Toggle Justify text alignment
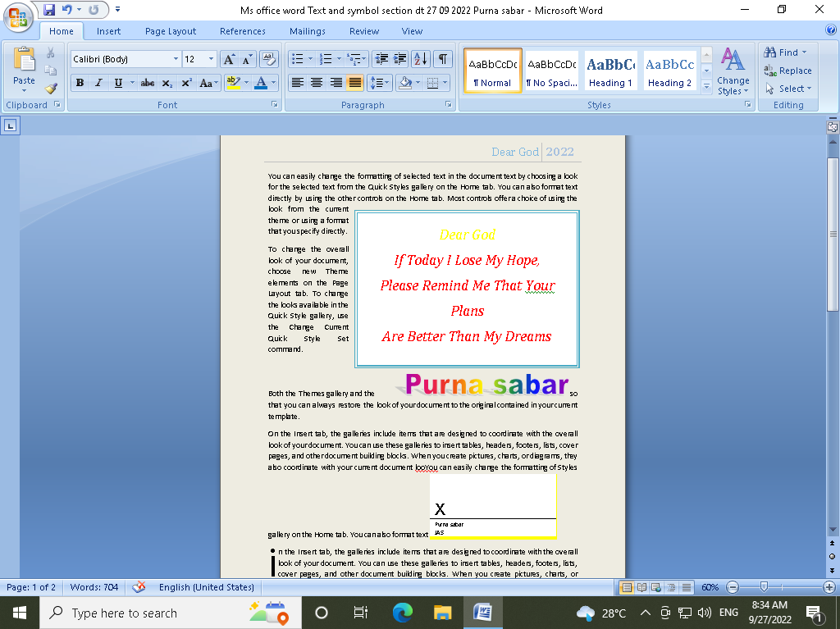The image size is (840, 629). (x=355, y=83)
